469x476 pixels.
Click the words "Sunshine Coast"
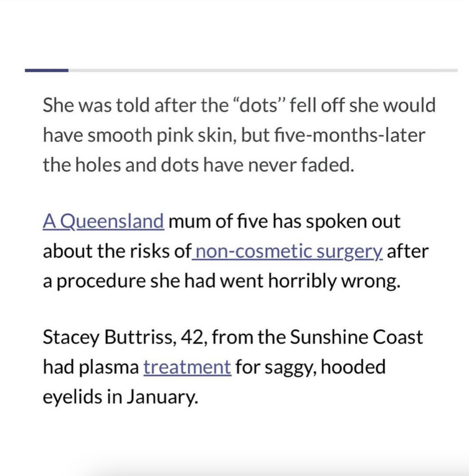(356, 337)
